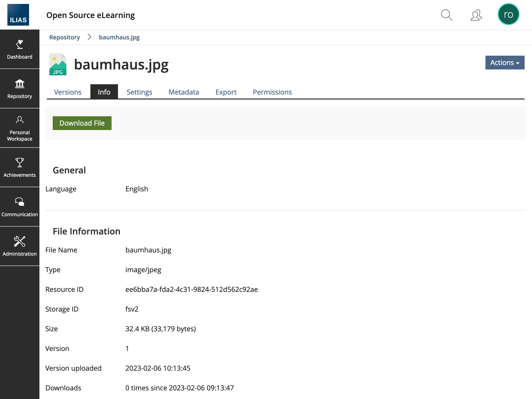Open Communication in the sidebar
The height and width of the screenshot is (399, 532).
20,207
